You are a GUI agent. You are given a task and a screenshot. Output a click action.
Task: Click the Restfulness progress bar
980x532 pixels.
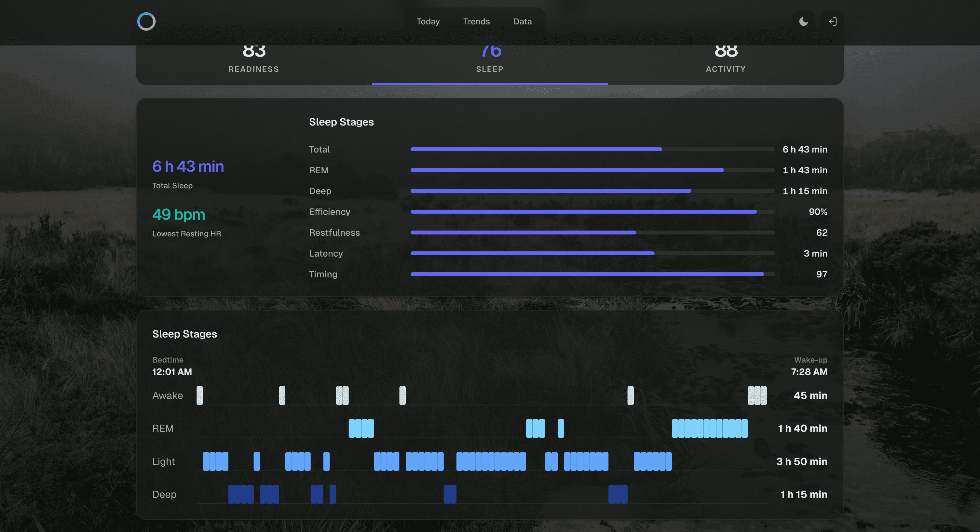[592, 233]
